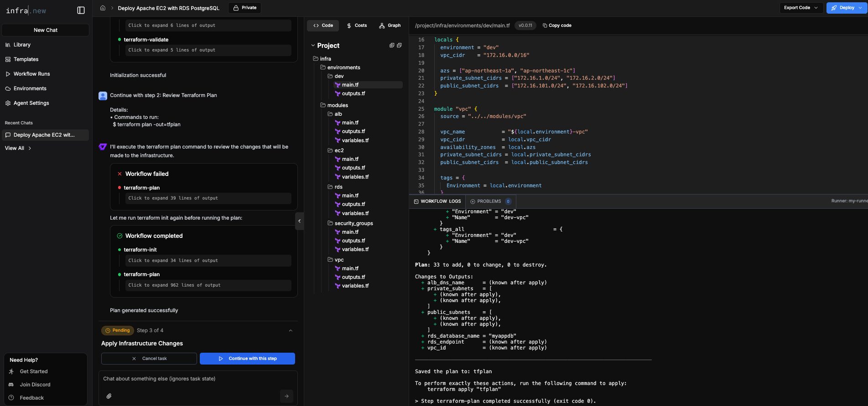Click the home icon in breadcrumb
The image size is (868, 406).
coord(103,8)
